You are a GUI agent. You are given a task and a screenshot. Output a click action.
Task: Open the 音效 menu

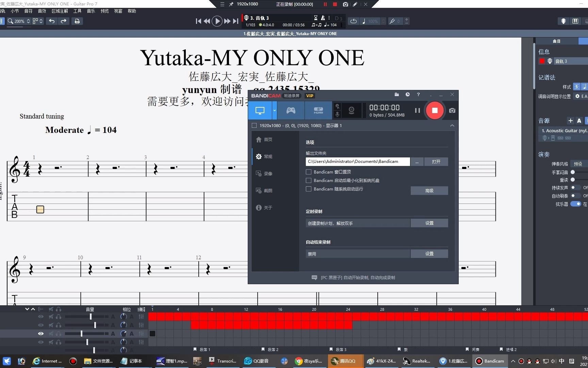[x=42, y=11]
